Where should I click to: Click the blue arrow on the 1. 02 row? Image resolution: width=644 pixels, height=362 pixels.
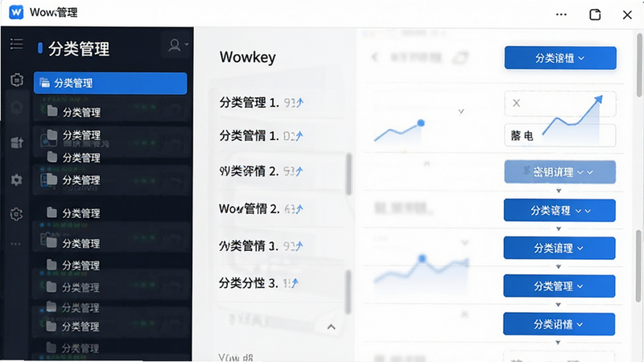pyautogui.click(x=299, y=135)
